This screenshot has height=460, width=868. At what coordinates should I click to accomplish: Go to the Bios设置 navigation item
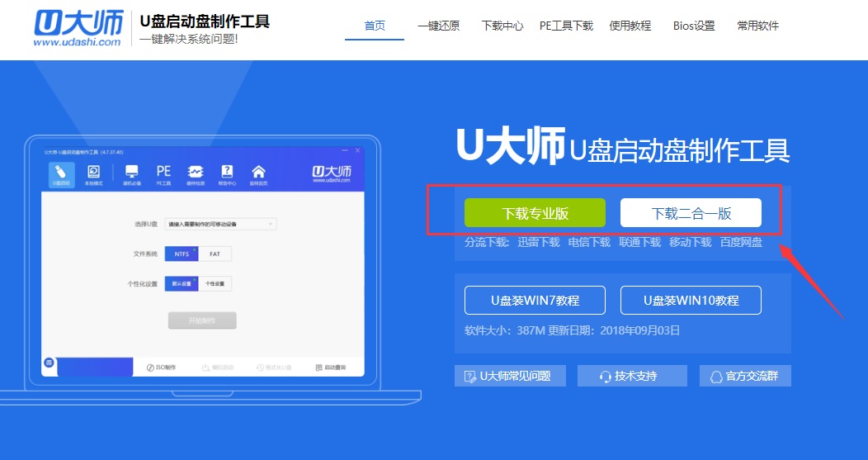pyautogui.click(x=693, y=26)
